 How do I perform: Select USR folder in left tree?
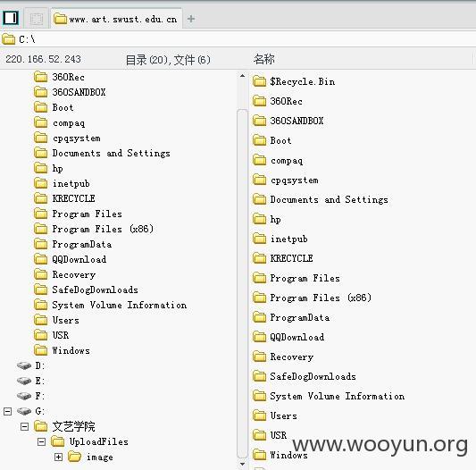[52, 335]
